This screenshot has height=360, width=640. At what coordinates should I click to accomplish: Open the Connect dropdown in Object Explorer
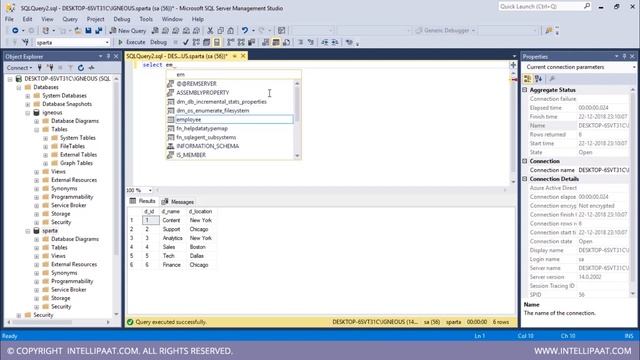pos(19,68)
